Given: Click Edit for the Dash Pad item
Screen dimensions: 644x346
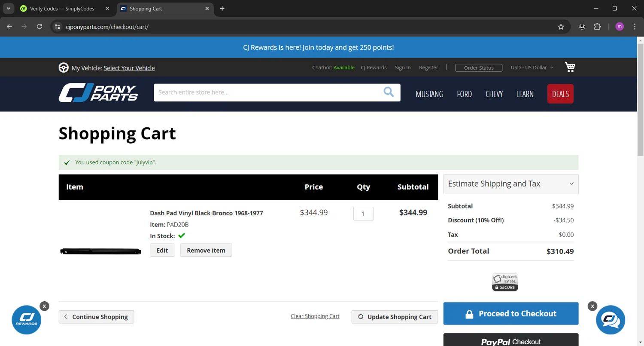Looking at the screenshot, I should [x=162, y=250].
